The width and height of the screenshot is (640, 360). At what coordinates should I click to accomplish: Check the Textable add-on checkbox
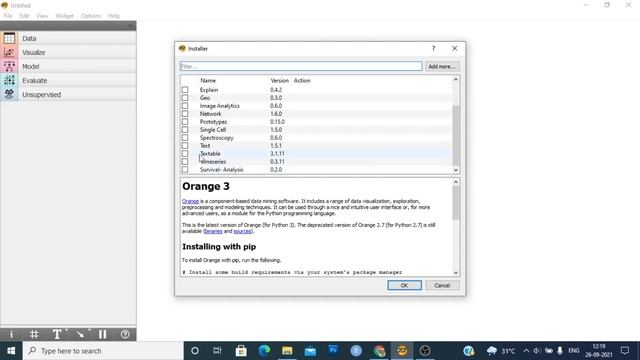(185, 153)
